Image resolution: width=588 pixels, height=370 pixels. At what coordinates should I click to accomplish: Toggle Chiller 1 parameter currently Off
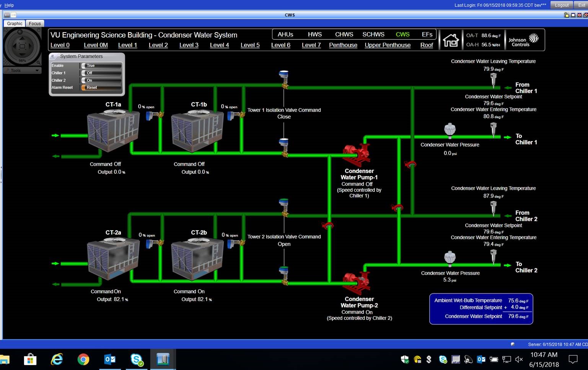[101, 73]
